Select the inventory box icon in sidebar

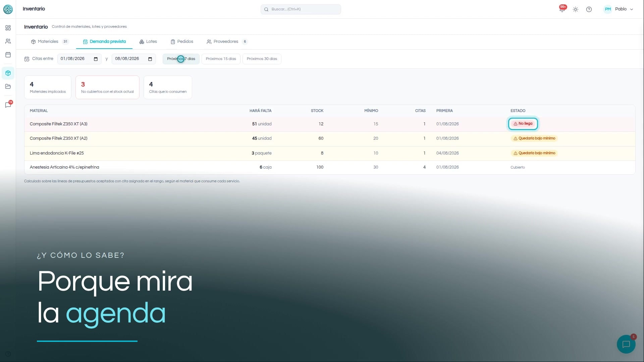pyautogui.click(x=8, y=73)
